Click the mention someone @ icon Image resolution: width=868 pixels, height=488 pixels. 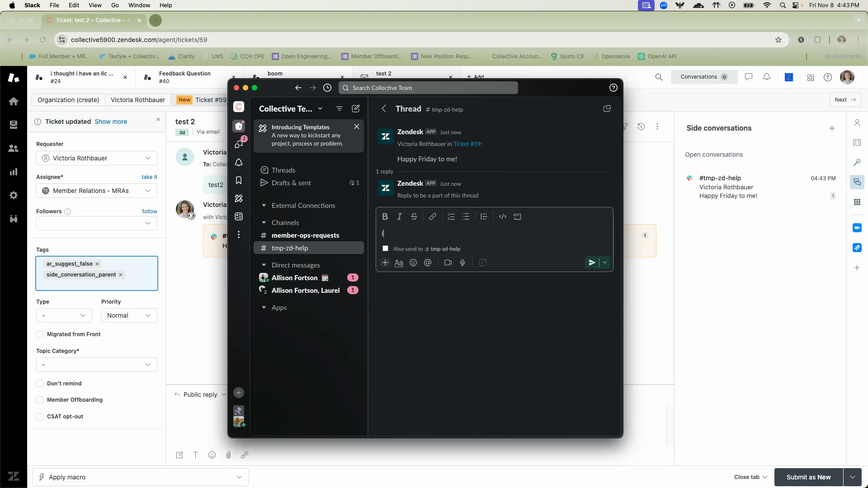[428, 263]
